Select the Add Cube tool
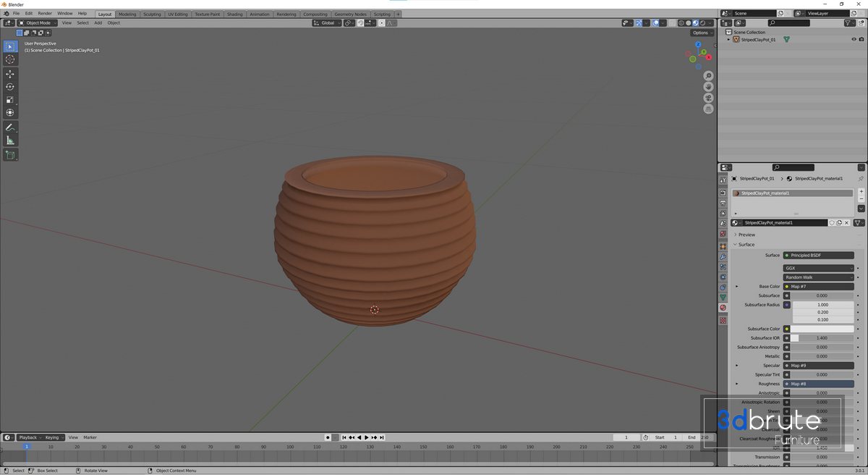Viewport: 868px width, 475px height. 10,155
